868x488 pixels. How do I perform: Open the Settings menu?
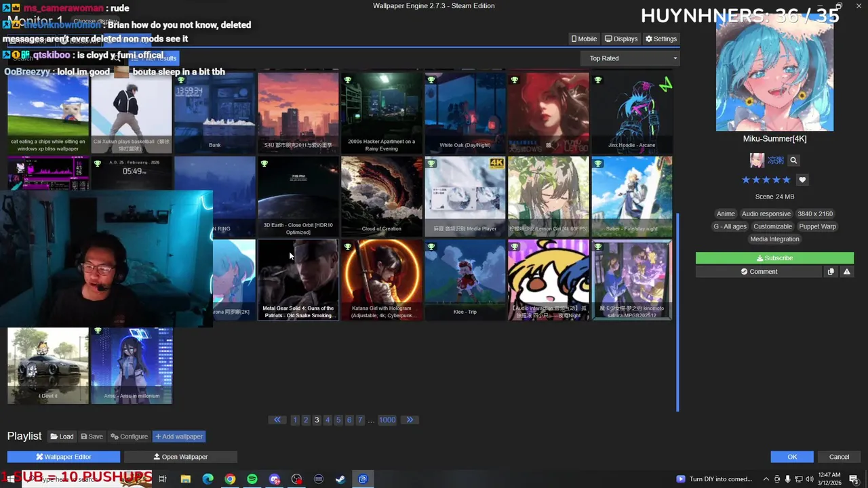pyautogui.click(x=661, y=39)
